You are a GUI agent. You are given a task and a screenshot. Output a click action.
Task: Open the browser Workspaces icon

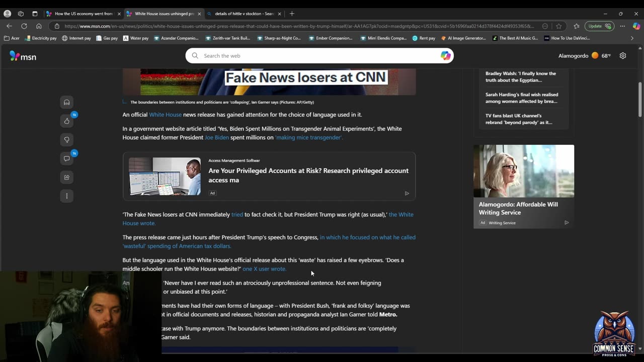click(21, 14)
